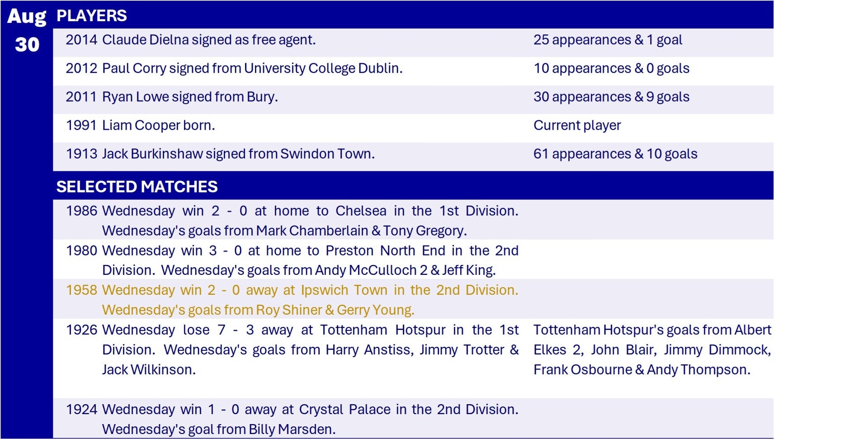
Task: Click the 1980 Preston North End match entry
Action: coord(292,260)
